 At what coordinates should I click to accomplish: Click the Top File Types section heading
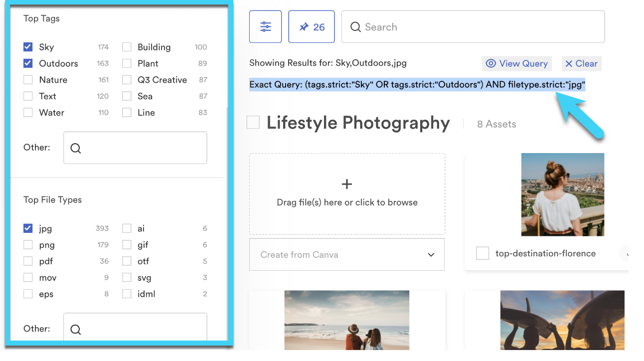pos(52,200)
